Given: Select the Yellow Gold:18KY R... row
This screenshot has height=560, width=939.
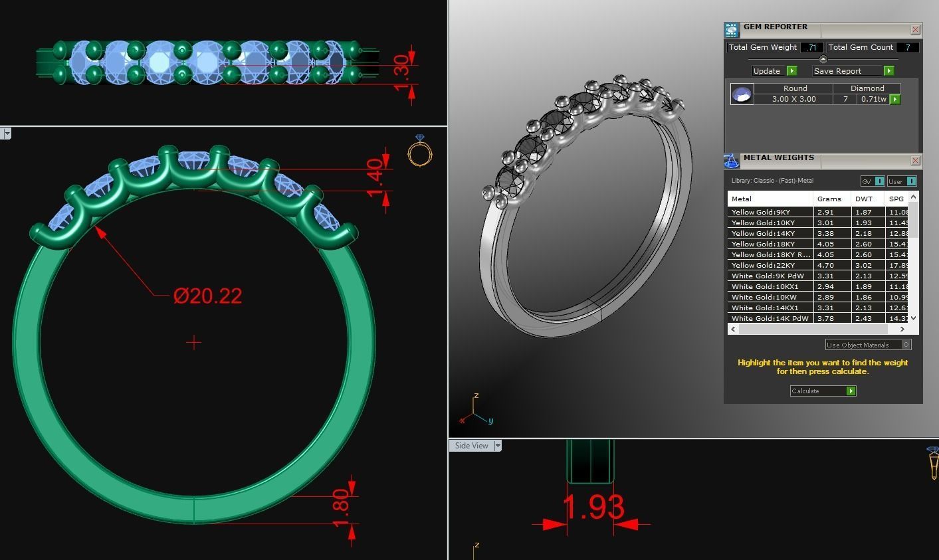Looking at the screenshot, I should (818, 254).
